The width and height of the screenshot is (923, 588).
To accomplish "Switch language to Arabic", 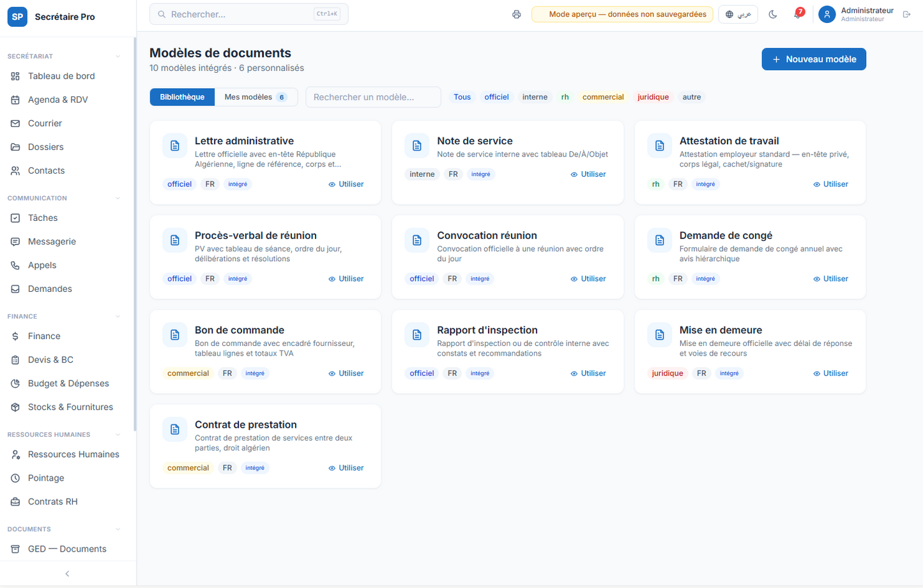I will (738, 14).
